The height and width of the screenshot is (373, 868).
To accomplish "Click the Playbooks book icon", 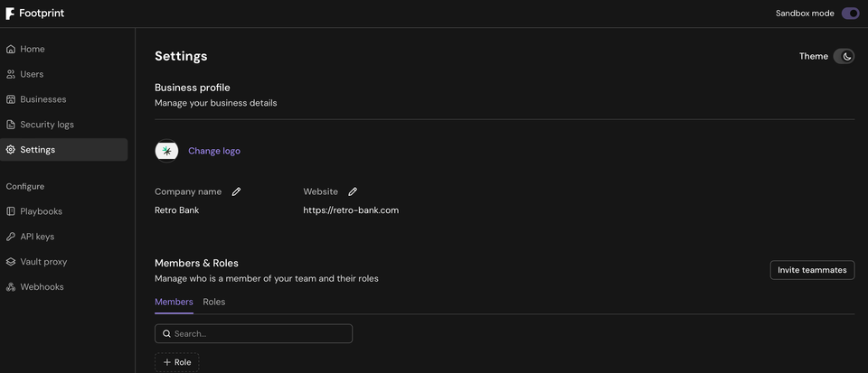I will (11, 211).
